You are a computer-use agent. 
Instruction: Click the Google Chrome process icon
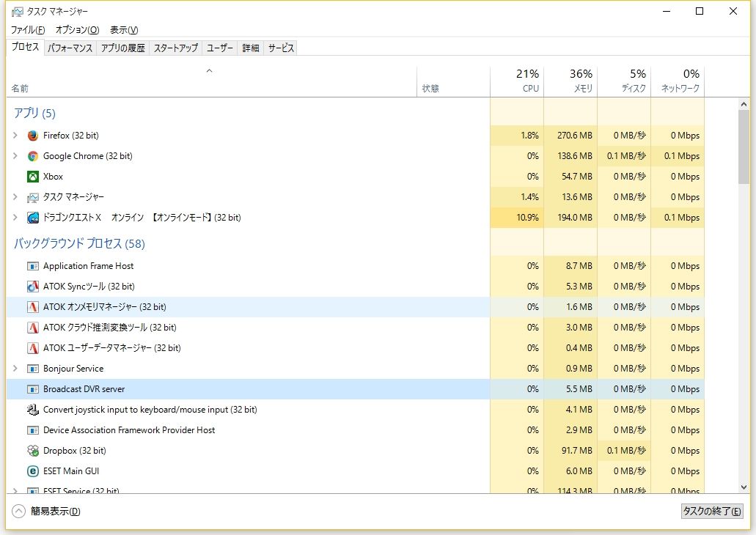tap(32, 156)
